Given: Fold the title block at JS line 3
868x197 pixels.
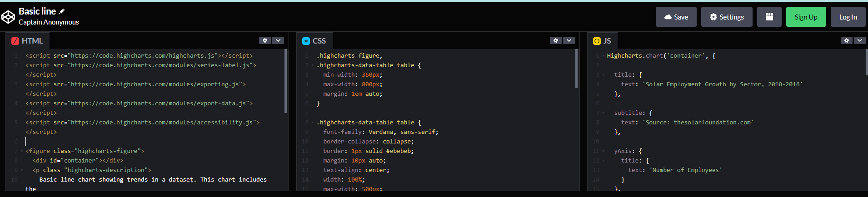Looking at the screenshot, I should tap(603, 75).
